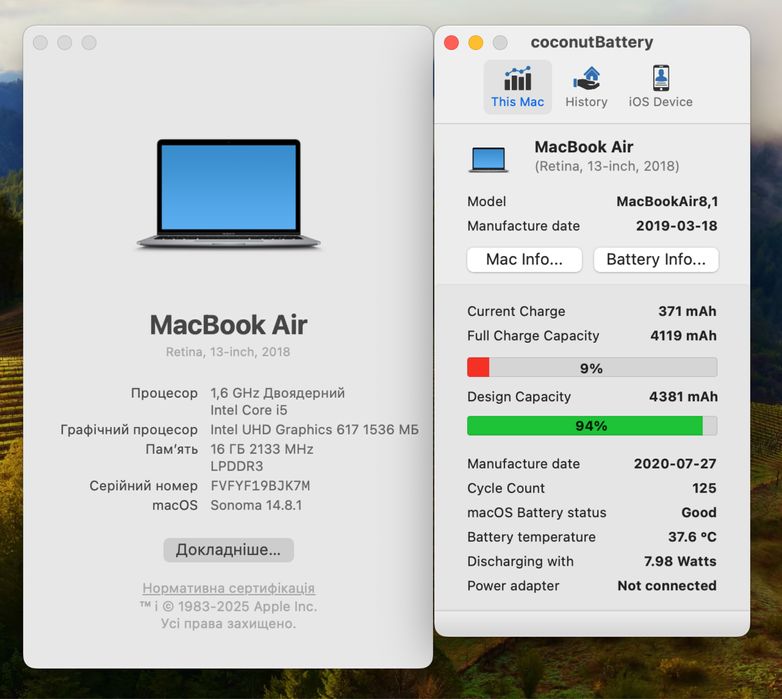Click the 37.6 °C battery temperature
The height and width of the screenshot is (699, 782).
click(x=692, y=537)
